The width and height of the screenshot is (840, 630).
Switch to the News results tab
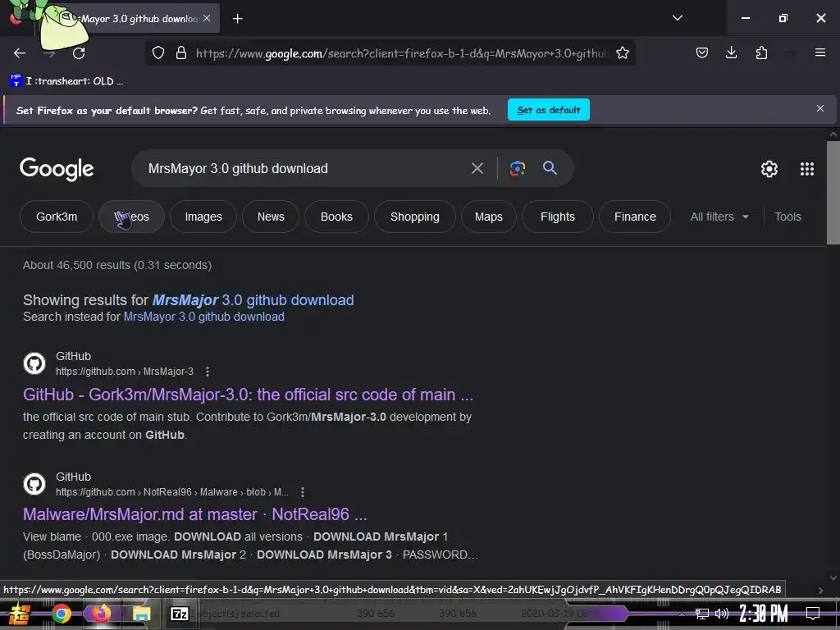[x=271, y=217]
